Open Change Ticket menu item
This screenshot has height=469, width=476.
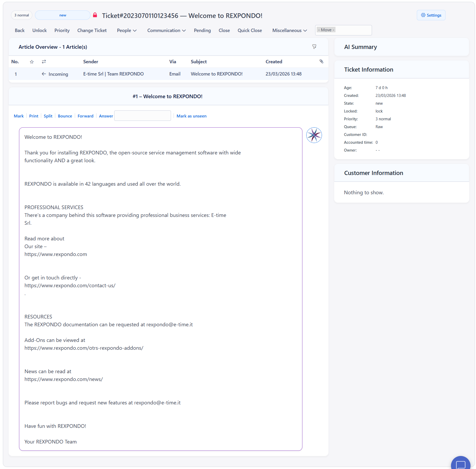click(x=92, y=30)
